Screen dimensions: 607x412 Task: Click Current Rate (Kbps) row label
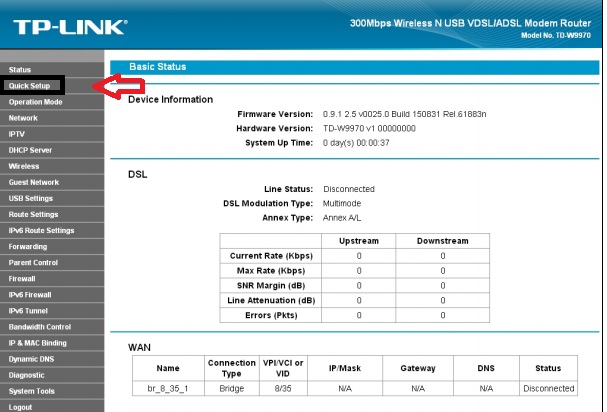[x=271, y=256]
